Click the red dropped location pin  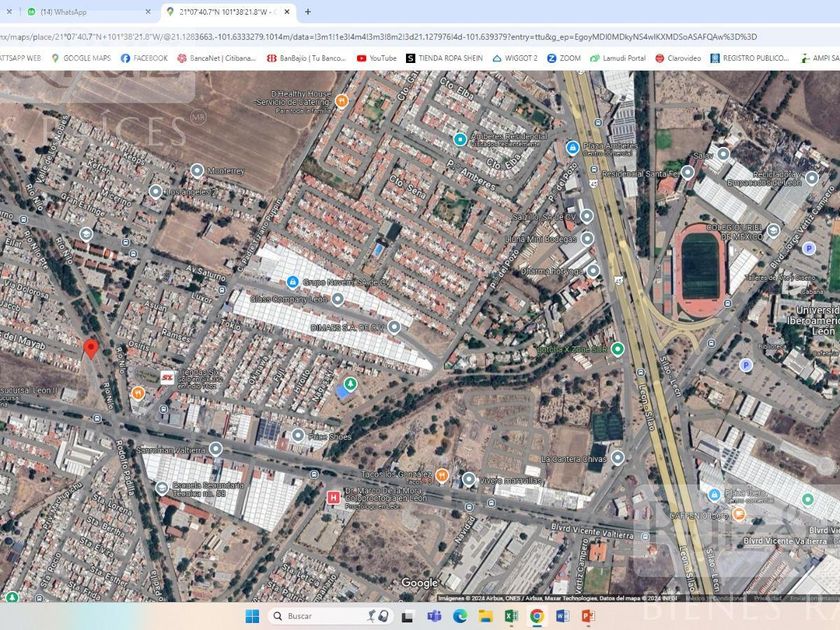point(91,348)
